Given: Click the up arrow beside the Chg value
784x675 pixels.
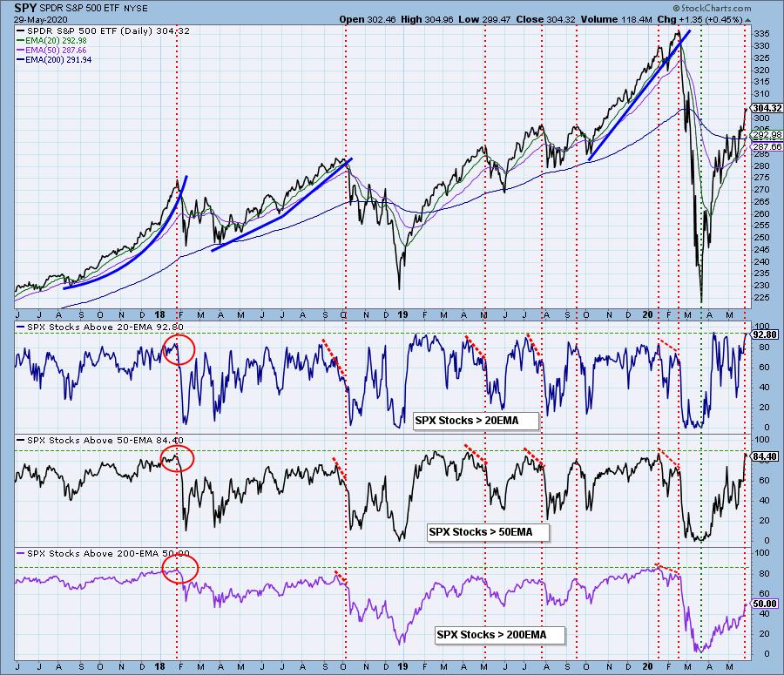Looking at the screenshot, I should point(747,20).
